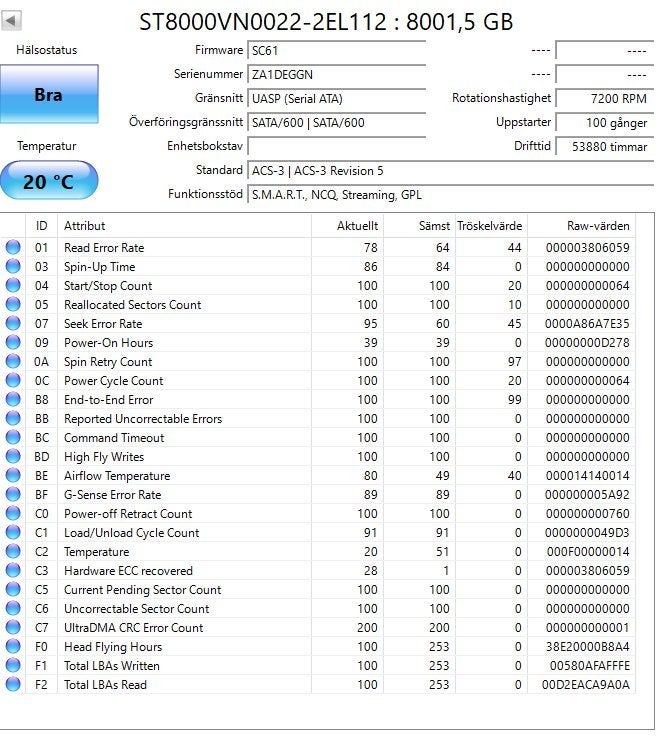Click the status orb for Power-On Hours

(x=13, y=342)
